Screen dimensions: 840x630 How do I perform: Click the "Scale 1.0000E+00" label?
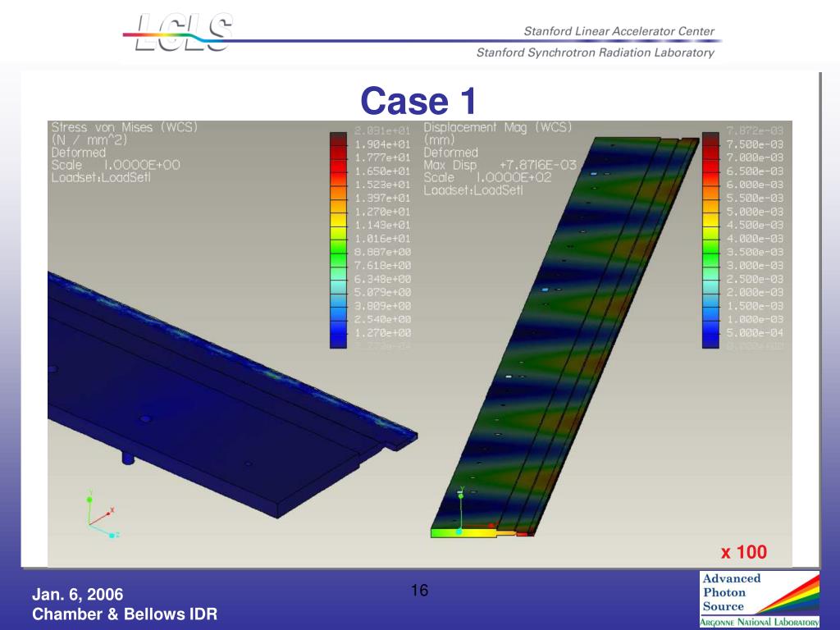(x=116, y=165)
